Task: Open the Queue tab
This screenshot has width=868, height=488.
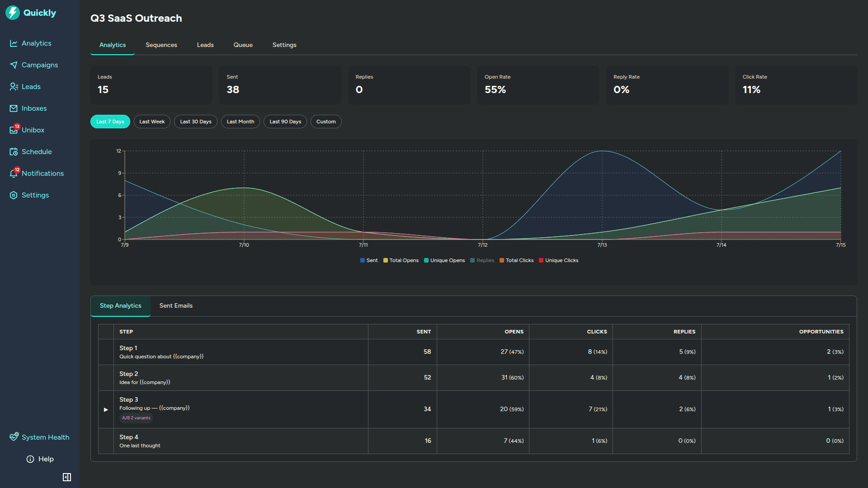Action: pos(243,45)
